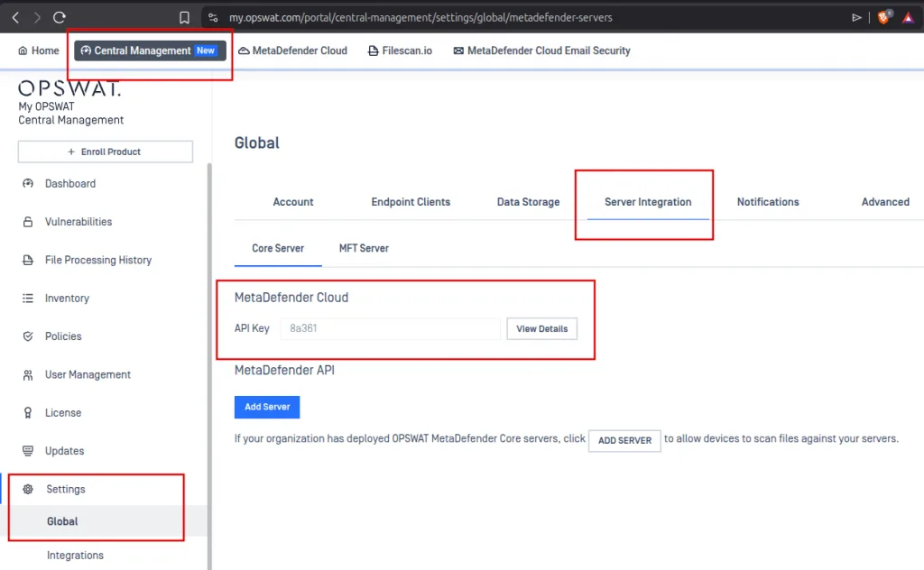Navigate to Filescan.io in the top bar
The image size is (924, 570).
(x=400, y=51)
